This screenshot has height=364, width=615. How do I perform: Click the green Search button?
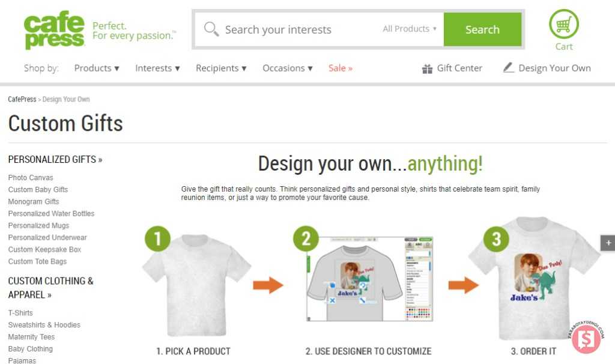point(482,29)
